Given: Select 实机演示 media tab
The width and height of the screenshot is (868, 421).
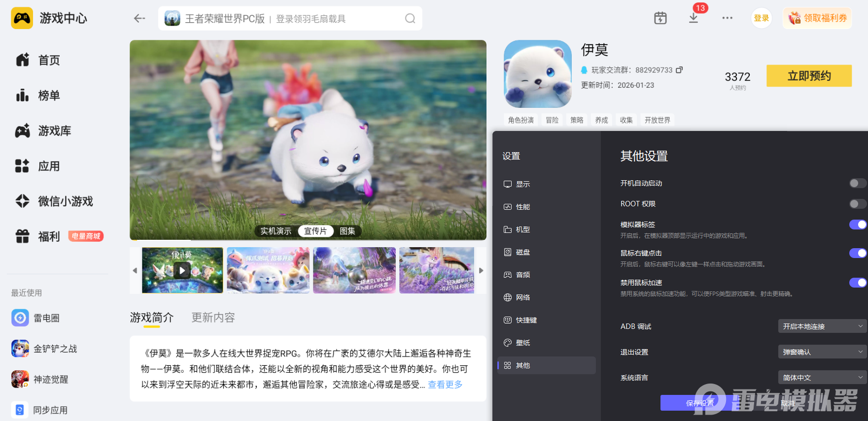Looking at the screenshot, I should [276, 231].
